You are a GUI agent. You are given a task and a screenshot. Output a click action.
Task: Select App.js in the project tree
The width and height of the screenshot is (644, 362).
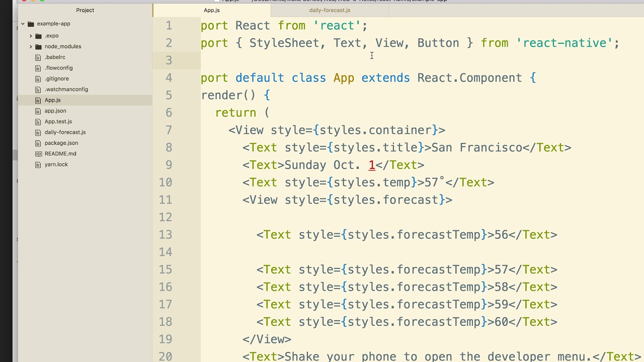click(x=52, y=100)
